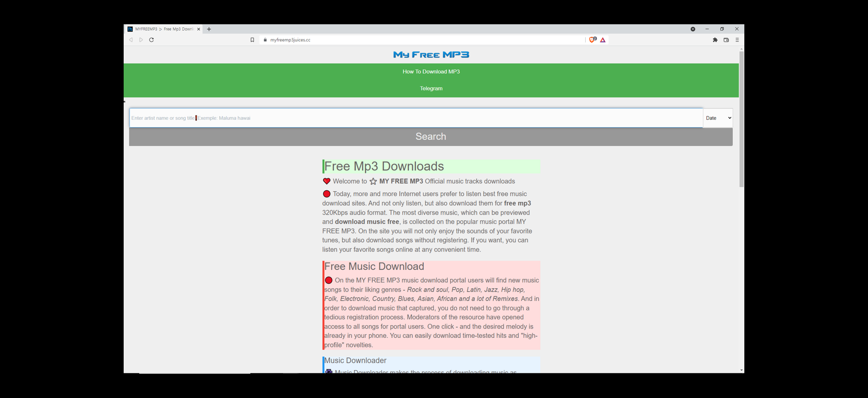Click the browser back arrow
Image resolution: width=868 pixels, height=398 pixels.
click(131, 40)
